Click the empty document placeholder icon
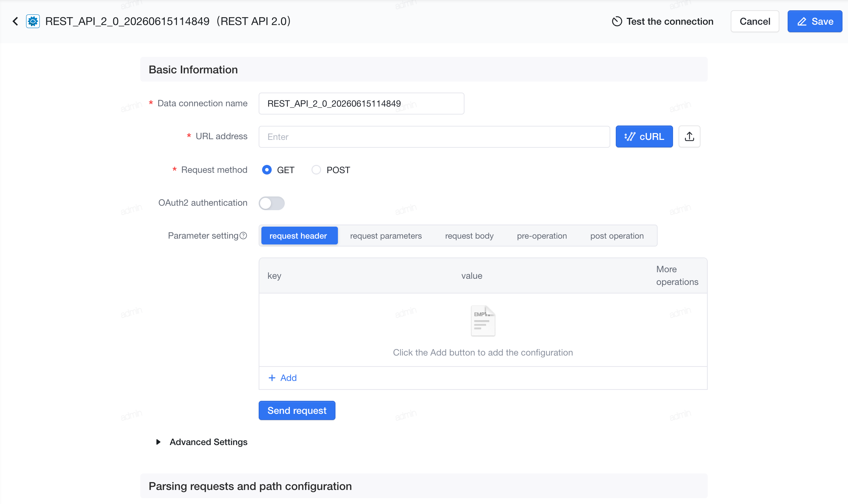The image size is (848, 504). tap(483, 321)
